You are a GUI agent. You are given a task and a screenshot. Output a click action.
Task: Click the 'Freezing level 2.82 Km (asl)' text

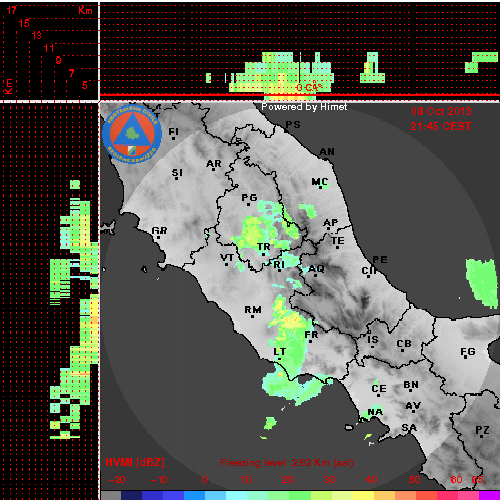(287, 463)
